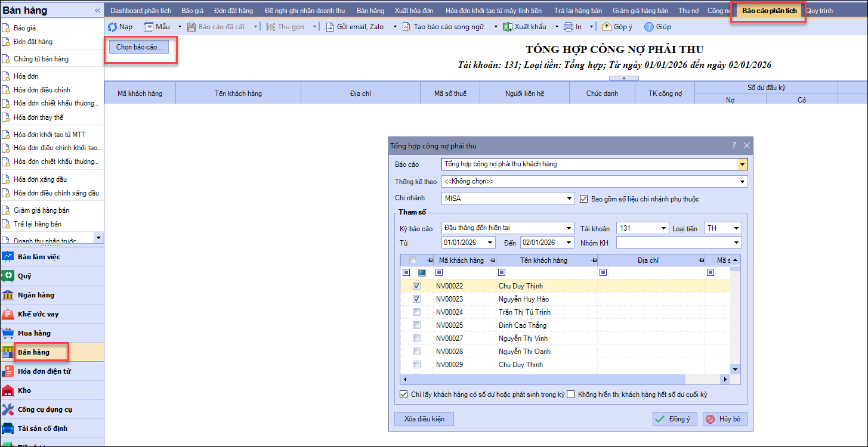Screen dimensions: 868x447
Task: Expand the Kỳ báo cáo dropdown
Action: [569, 228]
